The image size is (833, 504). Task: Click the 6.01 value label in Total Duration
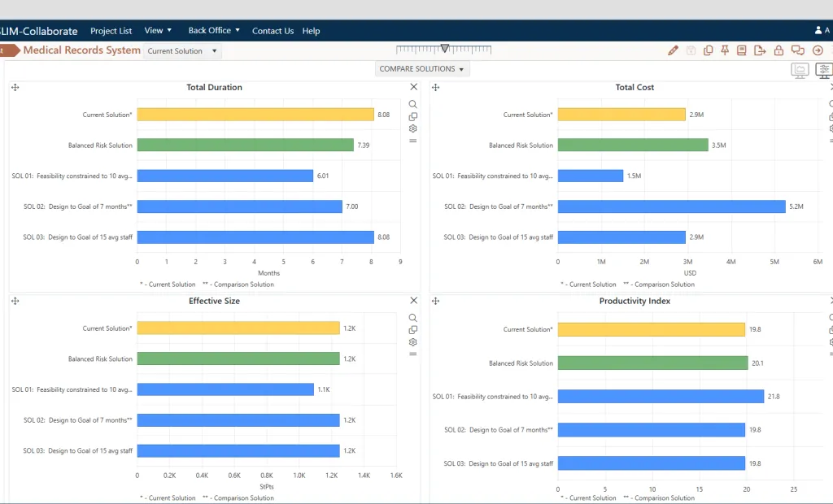tap(323, 176)
